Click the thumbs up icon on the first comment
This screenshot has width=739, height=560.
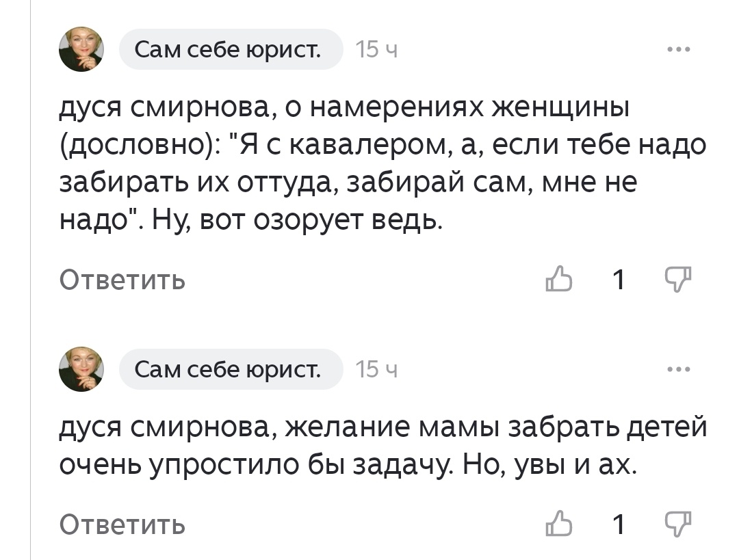[x=560, y=279]
